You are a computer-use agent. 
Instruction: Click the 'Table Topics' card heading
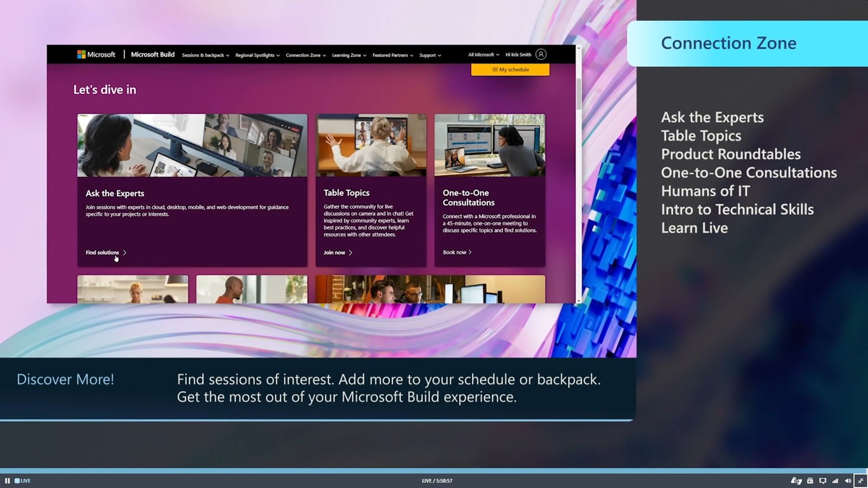click(x=347, y=193)
